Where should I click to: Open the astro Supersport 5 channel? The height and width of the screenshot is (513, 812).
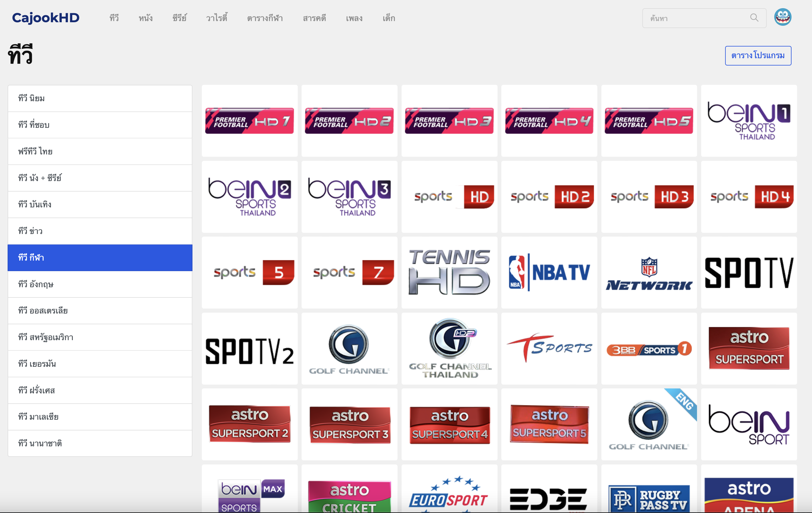pyautogui.click(x=549, y=424)
